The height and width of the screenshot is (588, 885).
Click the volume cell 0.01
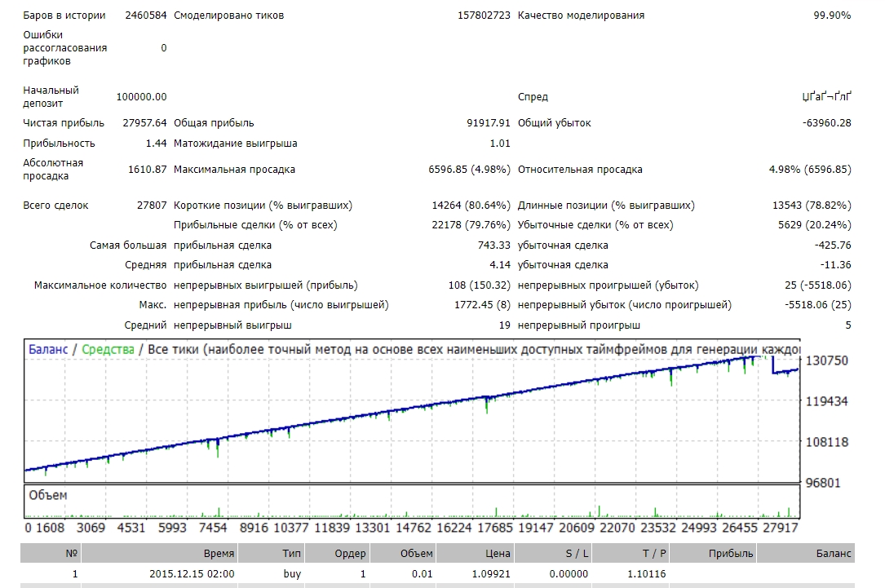click(x=423, y=574)
